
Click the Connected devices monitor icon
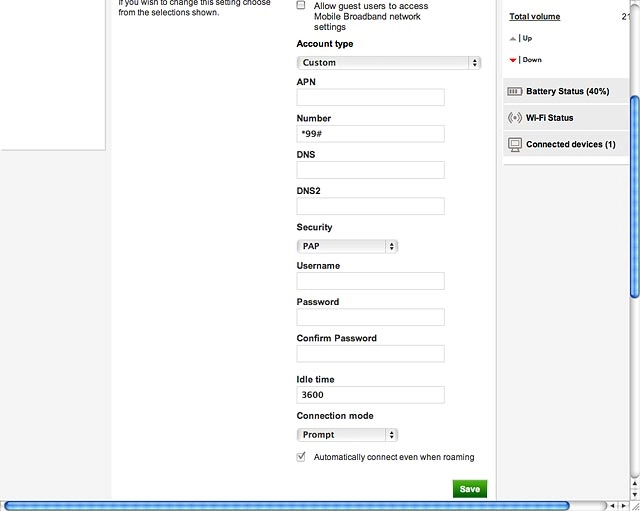point(515,144)
